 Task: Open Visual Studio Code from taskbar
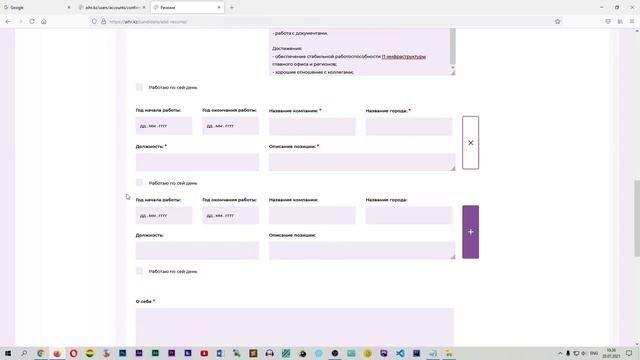400,353
